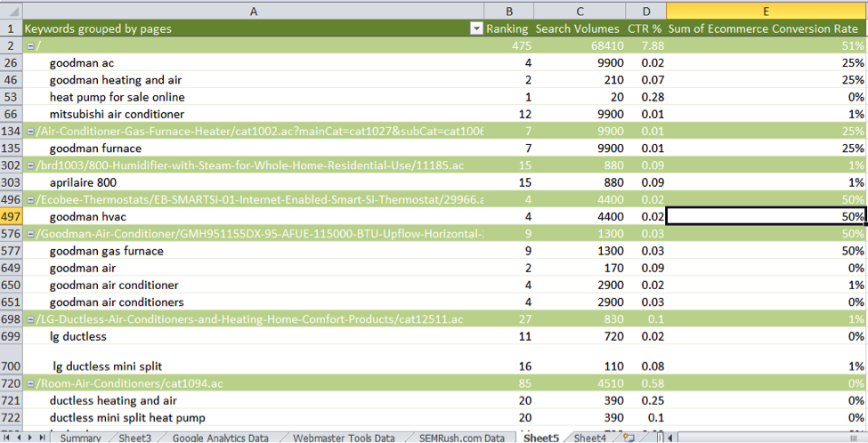
Task: Select column E header
Action: (767, 11)
